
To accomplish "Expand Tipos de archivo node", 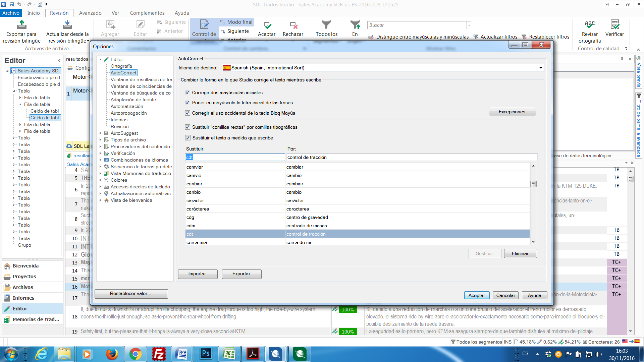I will pyautogui.click(x=100, y=140).
